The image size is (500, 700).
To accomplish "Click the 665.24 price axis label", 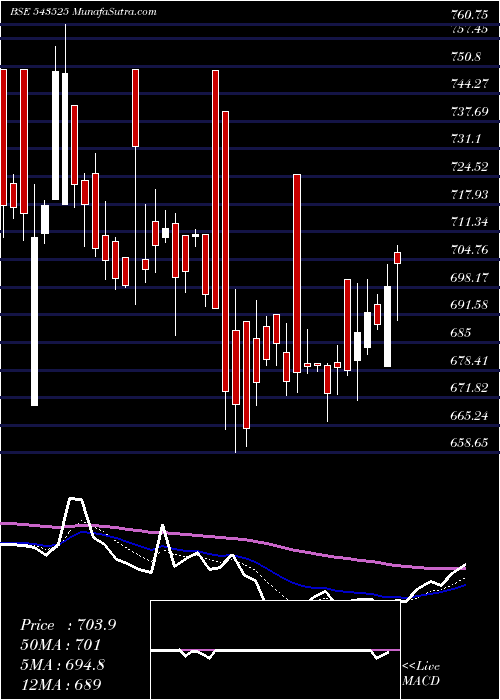I will 468,416.
